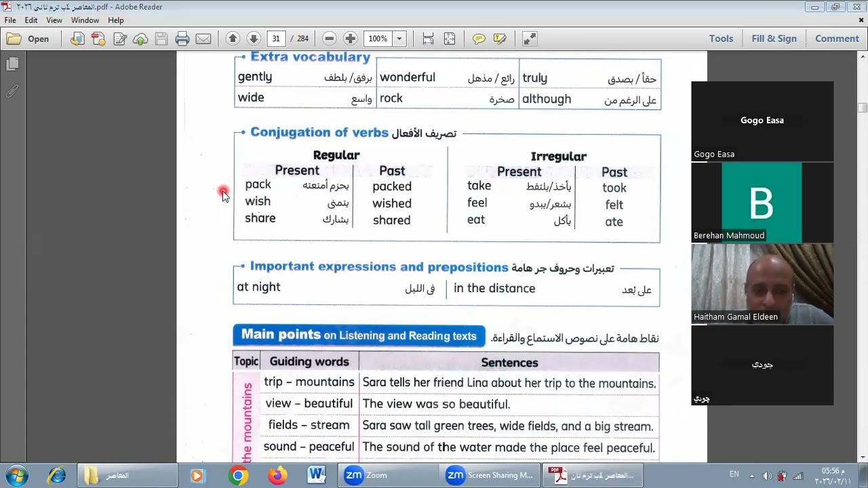This screenshot has height=488, width=868.
Task: Click the zoom percentage field showing 100%
Action: tap(378, 39)
